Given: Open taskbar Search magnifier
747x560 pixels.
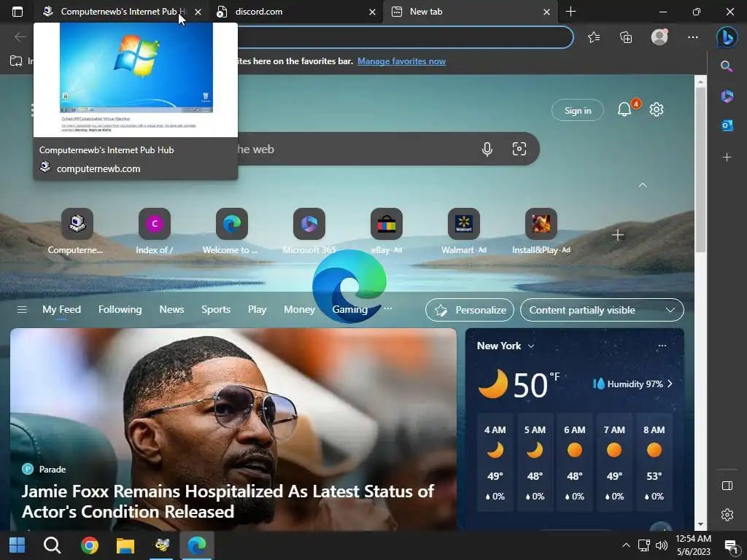Looking at the screenshot, I should pyautogui.click(x=52, y=545).
